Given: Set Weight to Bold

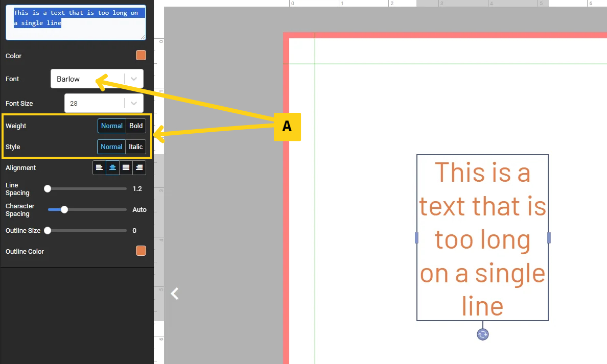Looking at the screenshot, I should (x=136, y=126).
